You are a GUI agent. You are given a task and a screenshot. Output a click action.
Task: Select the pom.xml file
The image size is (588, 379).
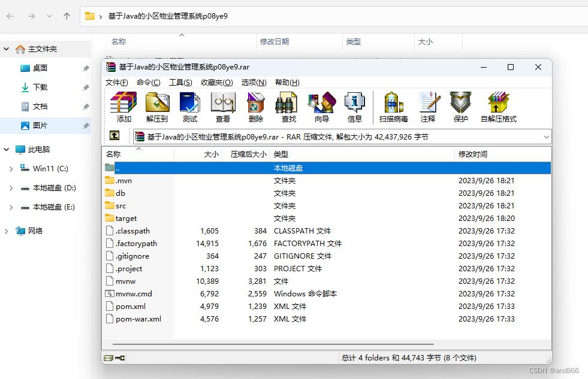327,307
